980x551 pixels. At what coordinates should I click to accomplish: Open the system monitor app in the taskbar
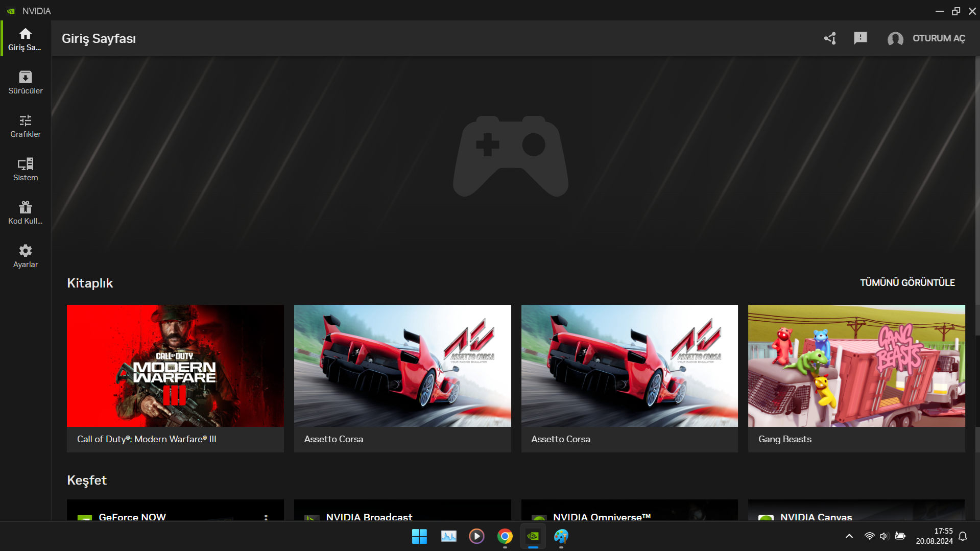point(448,536)
